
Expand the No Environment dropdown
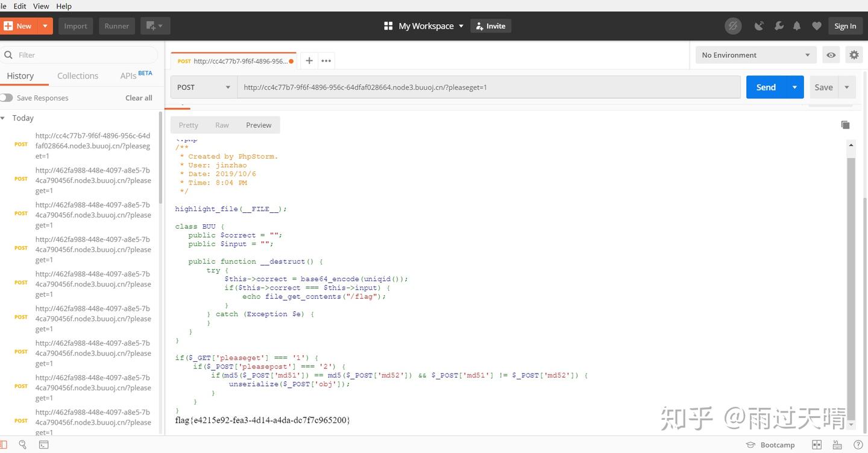coord(756,55)
